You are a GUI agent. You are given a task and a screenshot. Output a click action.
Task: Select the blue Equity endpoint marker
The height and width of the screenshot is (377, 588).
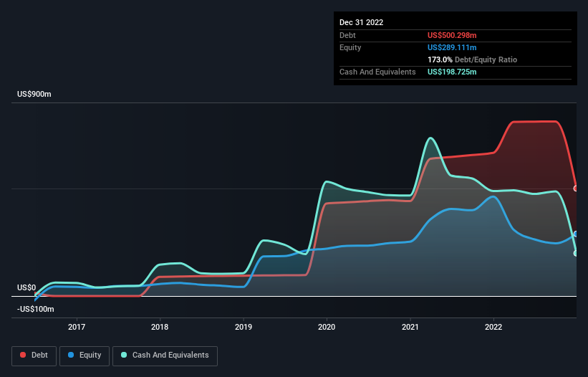pyautogui.click(x=576, y=234)
